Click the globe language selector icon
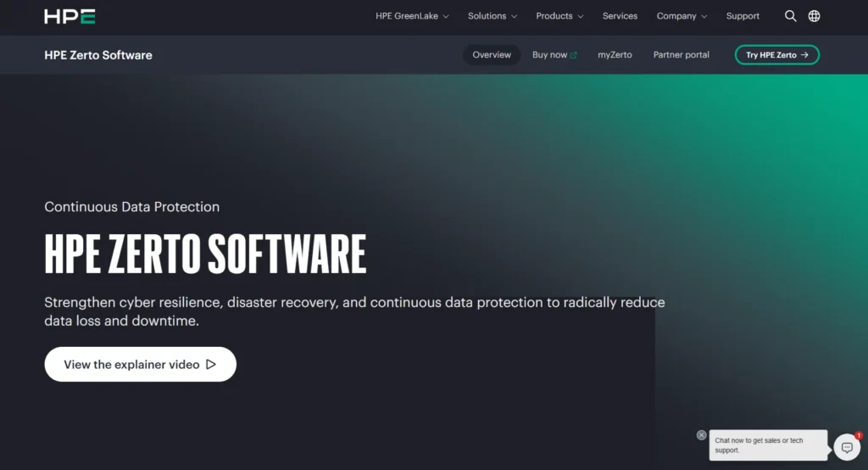868x470 pixels. 814,16
